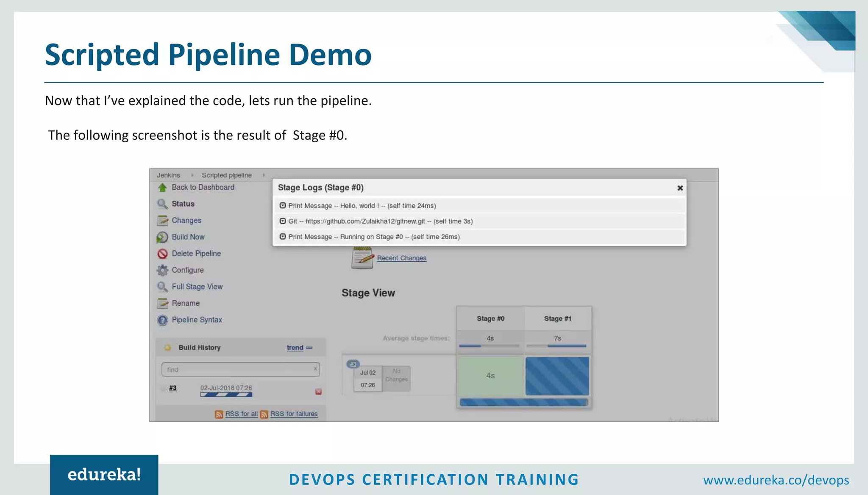Image resolution: width=868 pixels, height=495 pixels.
Task: Expand the 'Hello, world !' log step
Action: [283, 206]
